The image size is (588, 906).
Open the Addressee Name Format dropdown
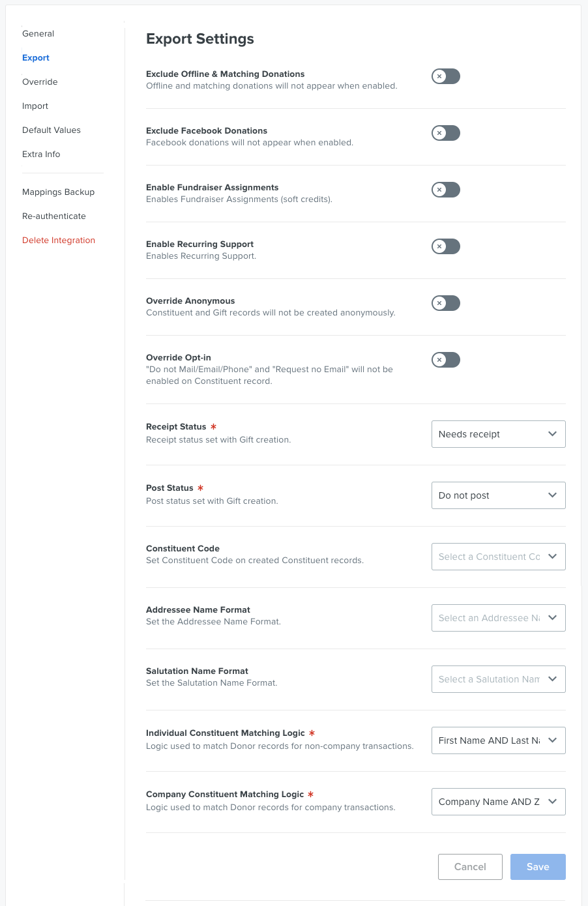499,618
